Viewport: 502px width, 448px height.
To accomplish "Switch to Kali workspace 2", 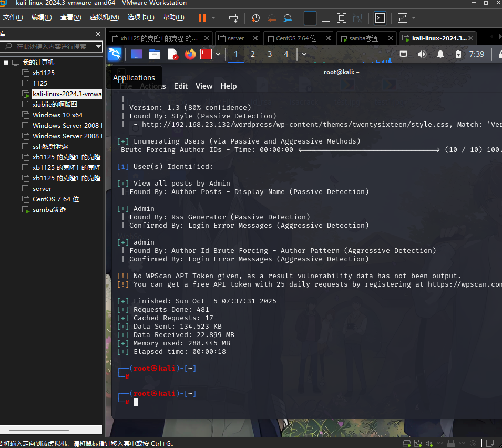I will pos(253,54).
